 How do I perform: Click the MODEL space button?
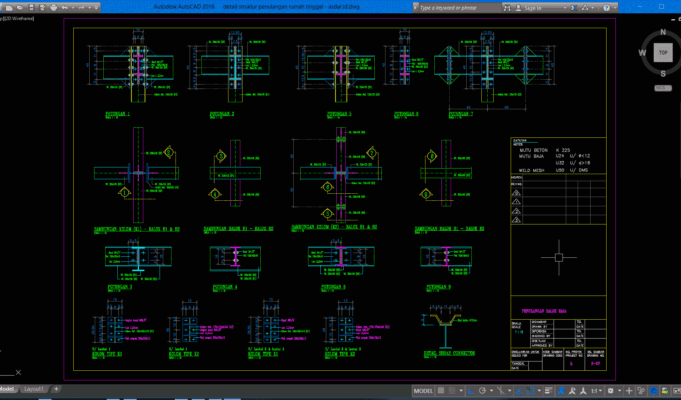point(423,391)
